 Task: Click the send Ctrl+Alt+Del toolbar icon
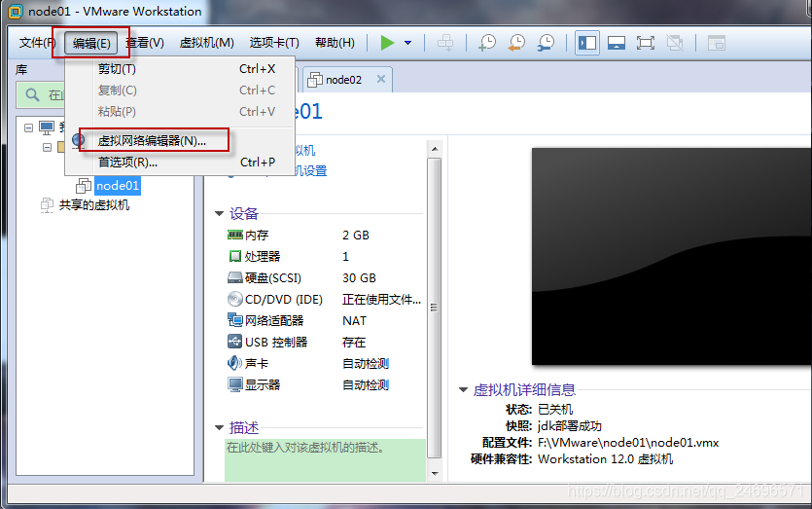445,43
